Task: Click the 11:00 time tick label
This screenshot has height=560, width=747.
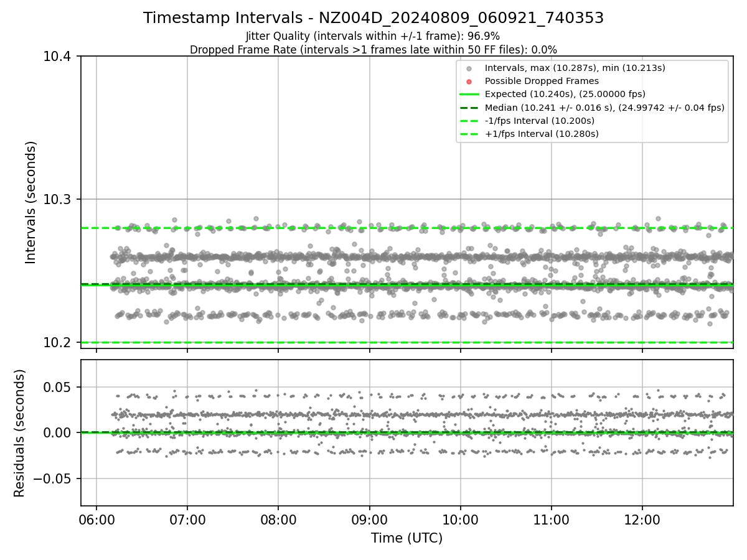Action: click(551, 519)
